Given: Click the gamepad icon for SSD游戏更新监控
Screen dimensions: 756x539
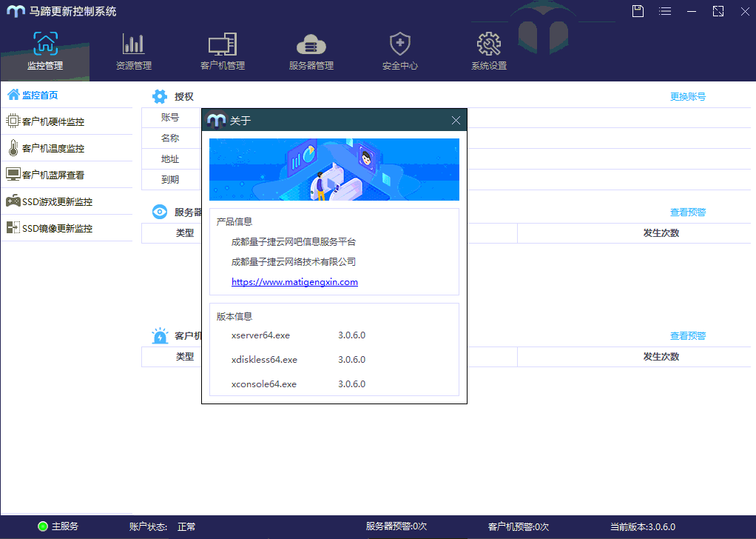Looking at the screenshot, I should click(13, 201).
